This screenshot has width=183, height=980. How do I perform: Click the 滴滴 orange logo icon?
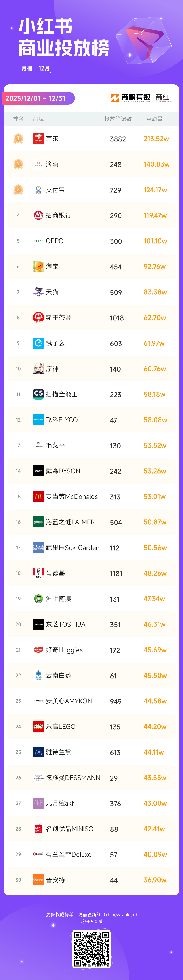(x=38, y=164)
